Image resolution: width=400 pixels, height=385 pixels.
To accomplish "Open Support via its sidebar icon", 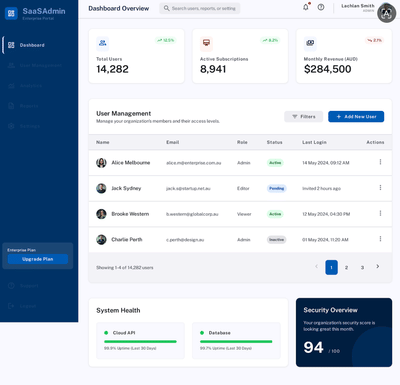I will (x=11, y=286).
